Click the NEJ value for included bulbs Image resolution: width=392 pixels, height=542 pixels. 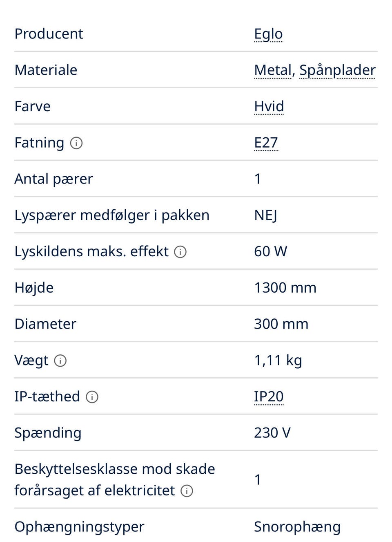tap(265, 215)
